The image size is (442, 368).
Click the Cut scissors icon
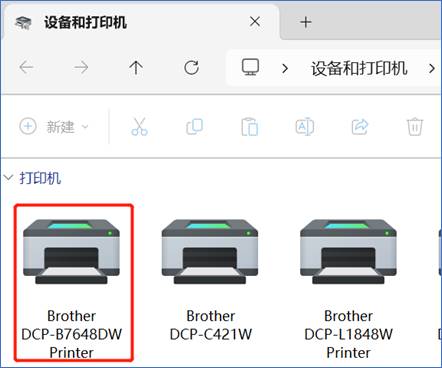tap(139, 127)
